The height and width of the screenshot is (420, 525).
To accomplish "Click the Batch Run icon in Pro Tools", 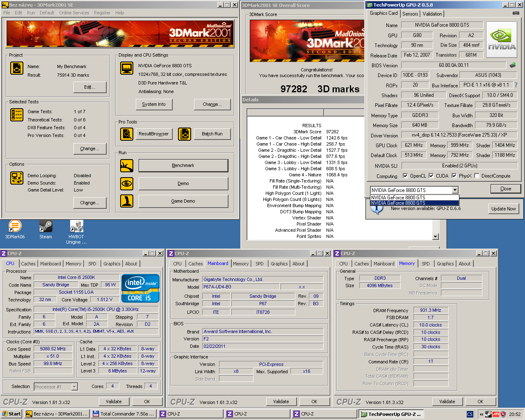I will 185,134.
